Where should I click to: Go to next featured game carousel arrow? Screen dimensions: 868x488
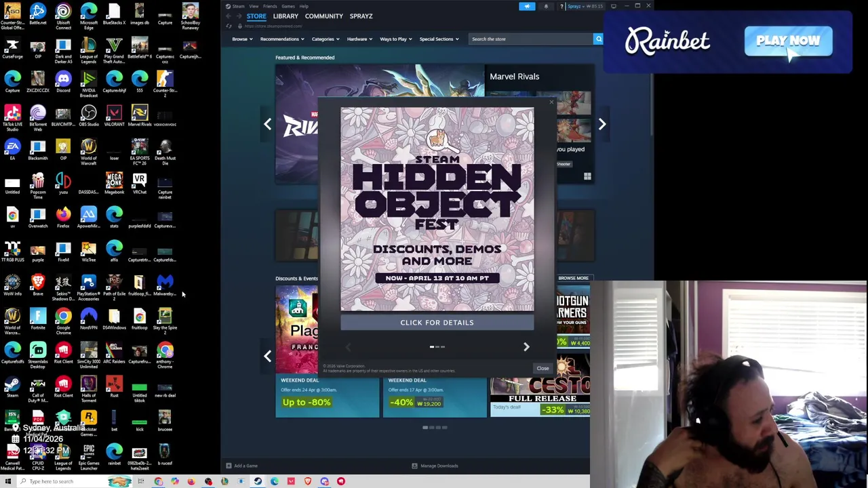pyautogui.click(x=602, y=124)
